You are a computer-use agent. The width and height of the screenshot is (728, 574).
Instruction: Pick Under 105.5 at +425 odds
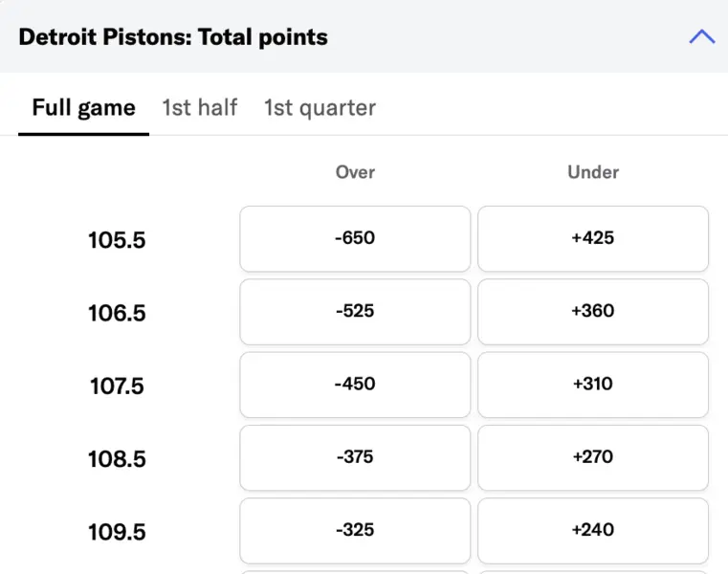(x=593, y=238)
